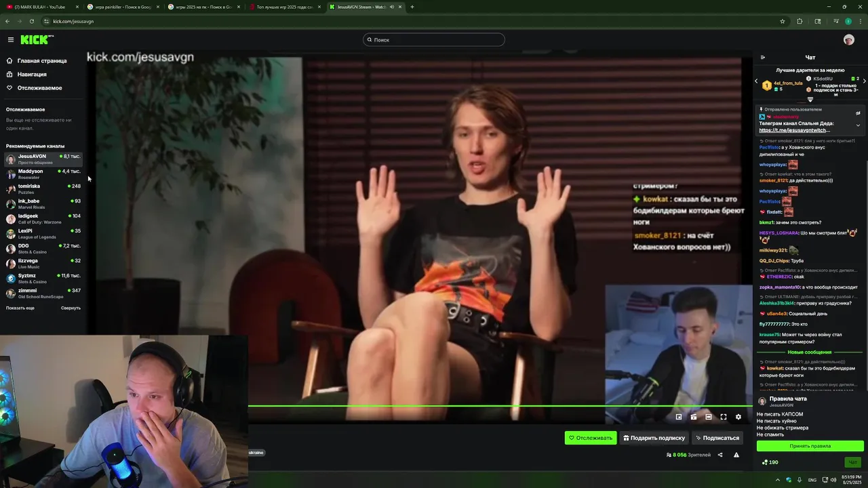
Task: Open site information icon in address bar
Action: (x=46, y=21)
